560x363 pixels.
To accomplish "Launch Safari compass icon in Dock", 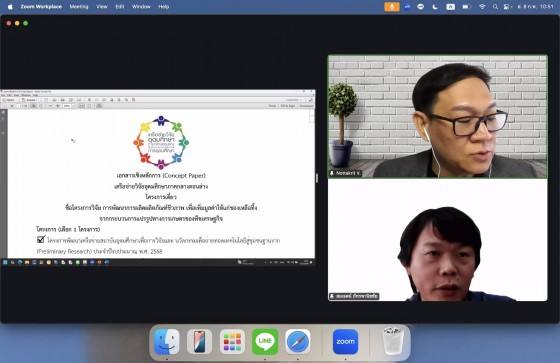I will point(298,342).
